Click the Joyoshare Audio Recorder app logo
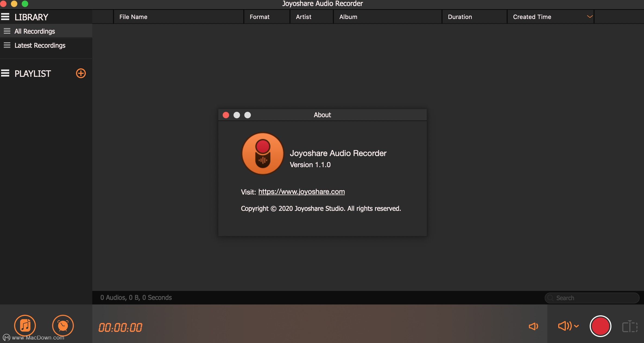The width and height of the screenshot is (644, 343). pos(263,154)
